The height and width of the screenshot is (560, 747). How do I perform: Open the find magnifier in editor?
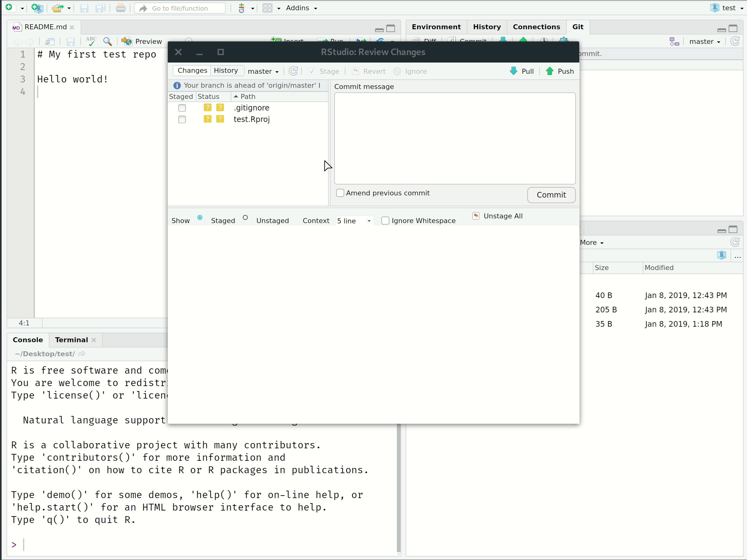[107, 41]
